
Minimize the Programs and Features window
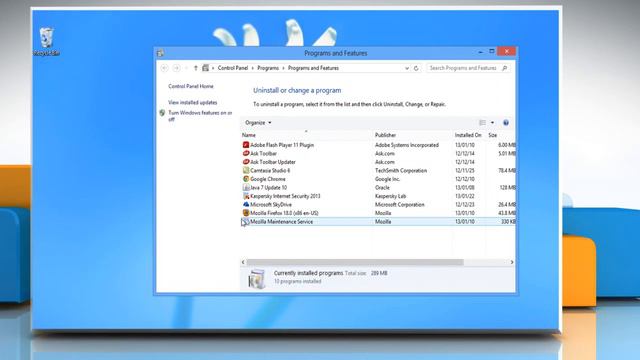480,51
